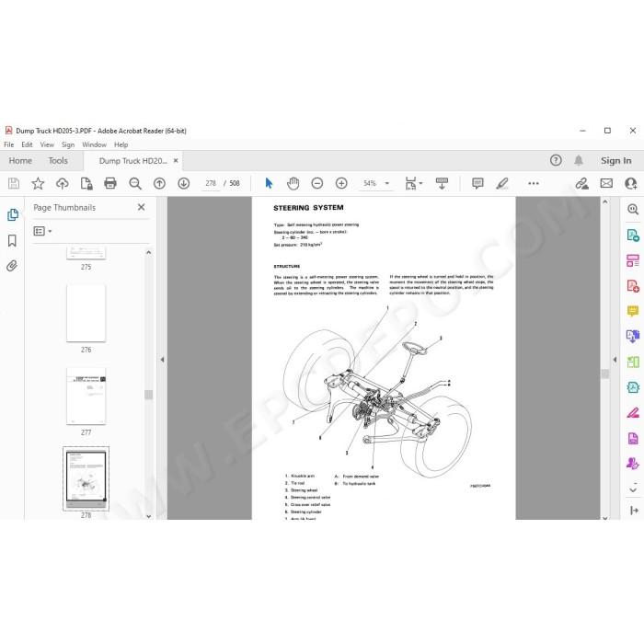Screen dimensions: 644x644
Task: Add a comment sticky note
Action: point(477,183)
